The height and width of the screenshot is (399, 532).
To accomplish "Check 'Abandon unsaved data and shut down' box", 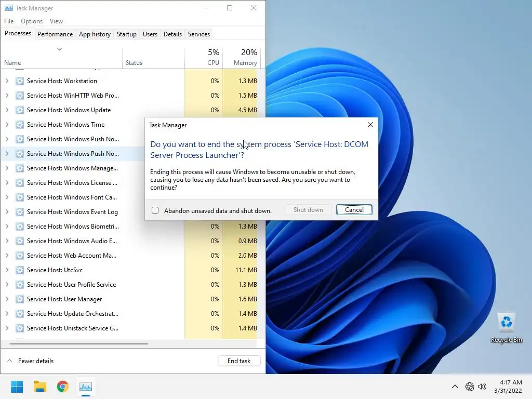I will [155, 210].
